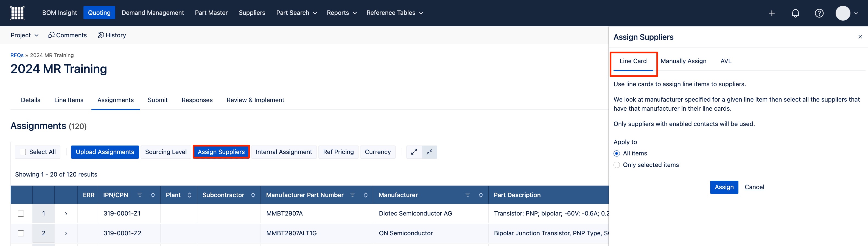Viewport: 868px width, 246px height.
Task: Open Comments in project toolbar
Action: pyautogui.click(x=67, y=35)
